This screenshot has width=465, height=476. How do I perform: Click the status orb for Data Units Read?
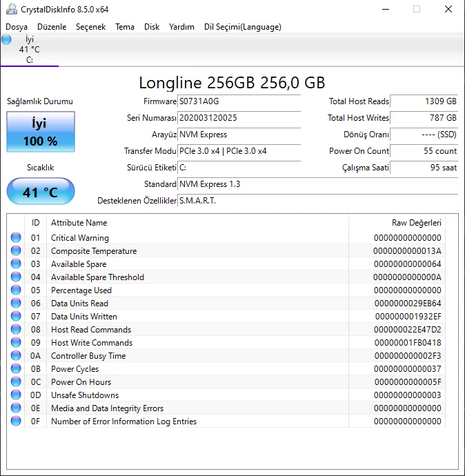(16, 303)
